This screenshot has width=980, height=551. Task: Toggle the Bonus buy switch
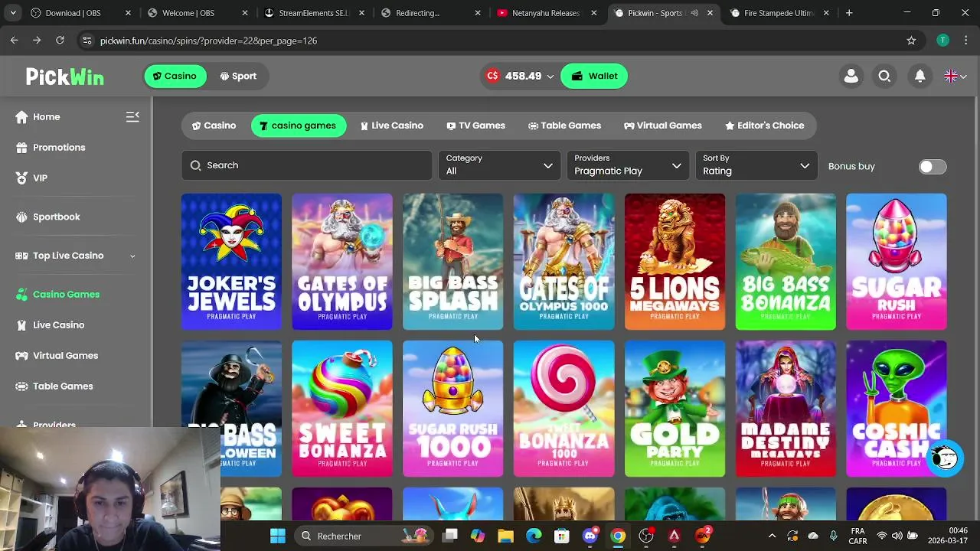[x=933, y=167]
